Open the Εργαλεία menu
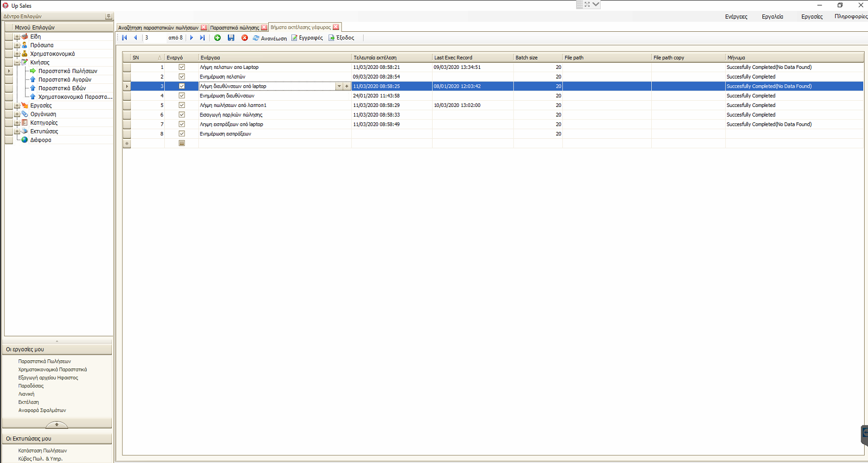 772,16
